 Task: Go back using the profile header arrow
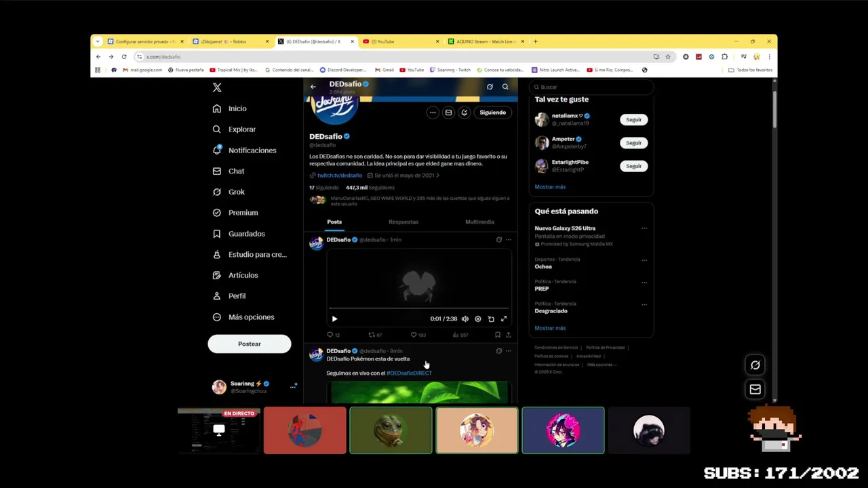[313, 87]
